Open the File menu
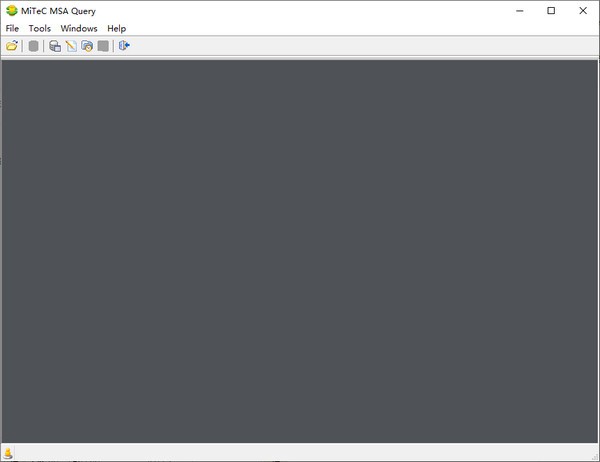The height and width of the screenshot is (462, 600). [x=12, y=28]
